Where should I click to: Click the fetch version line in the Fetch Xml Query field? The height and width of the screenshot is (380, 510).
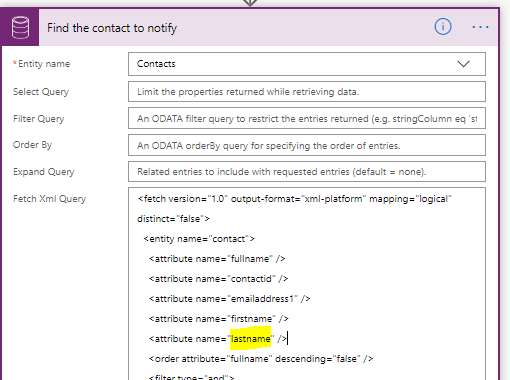click(294, 199)
